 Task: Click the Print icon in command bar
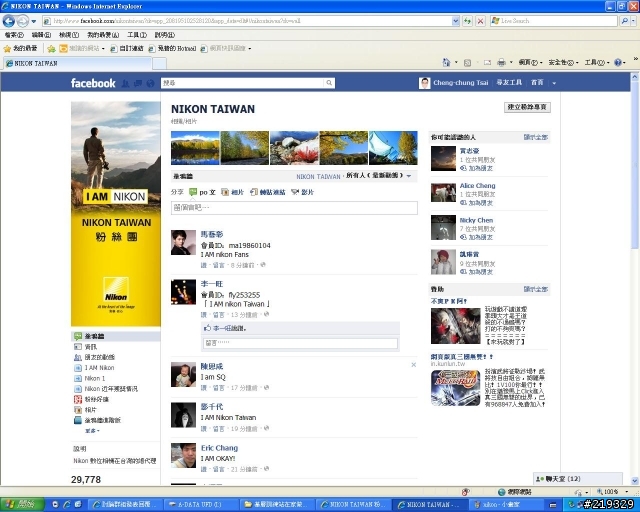pyautogui.click(x=501, y=62)
